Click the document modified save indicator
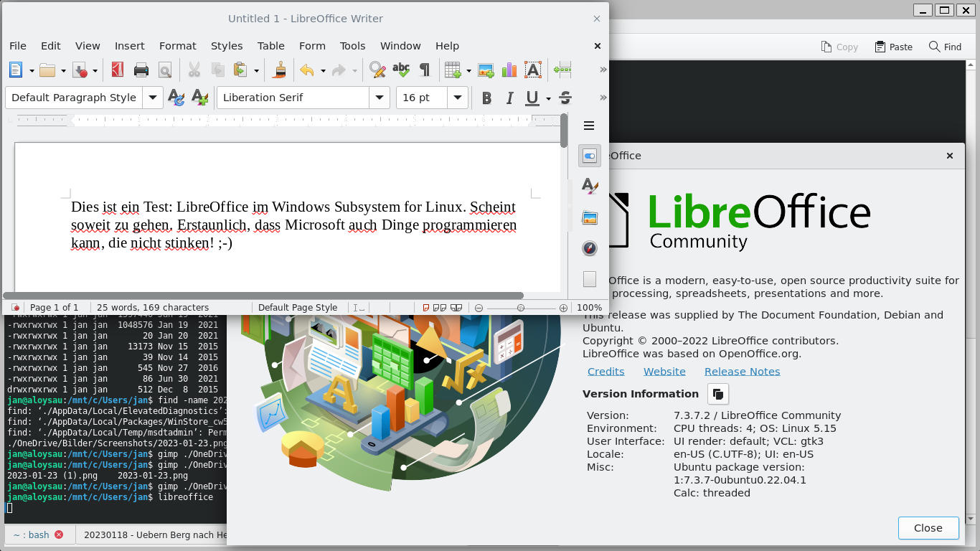Viewport: 980px width, 551px height. pos(15,308)
